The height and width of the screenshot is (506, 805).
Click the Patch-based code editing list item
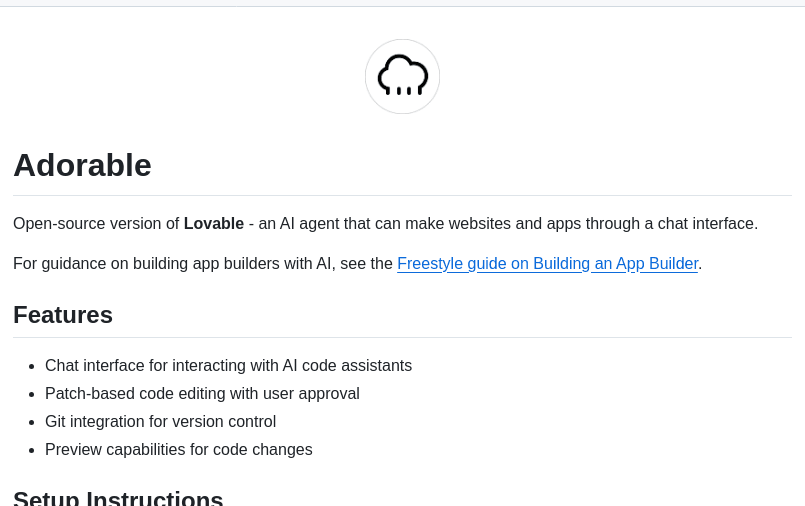click(x=202, y=394)
